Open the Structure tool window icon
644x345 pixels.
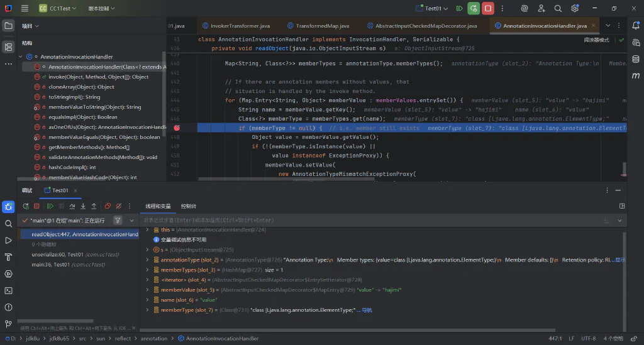(8, 47)
